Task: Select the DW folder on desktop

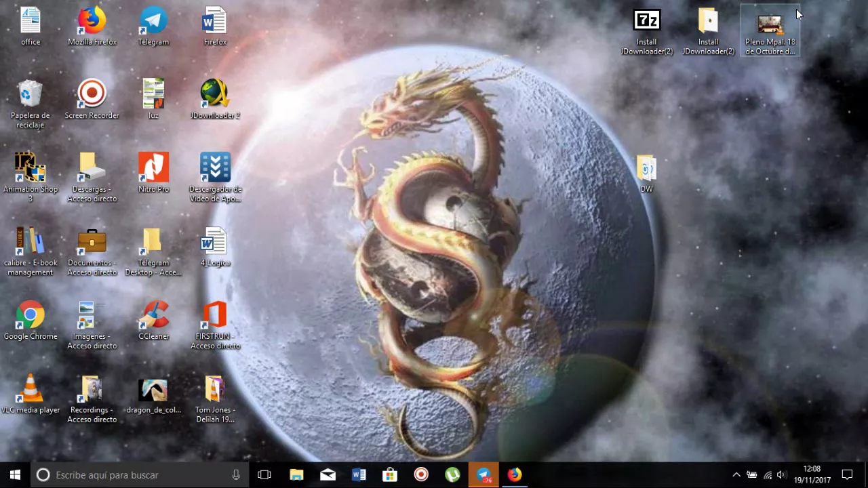Action: 647,174
